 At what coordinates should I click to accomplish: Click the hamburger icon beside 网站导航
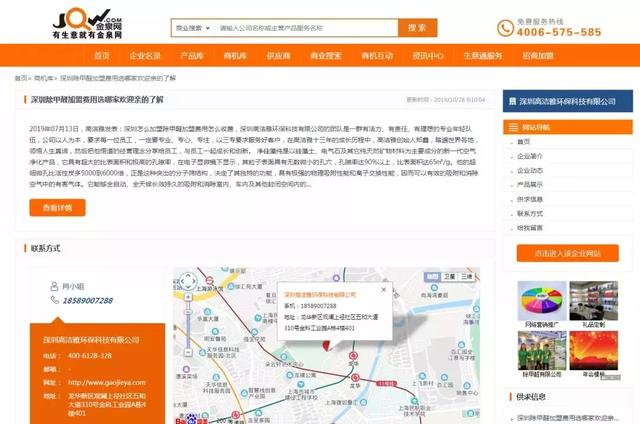513,127
